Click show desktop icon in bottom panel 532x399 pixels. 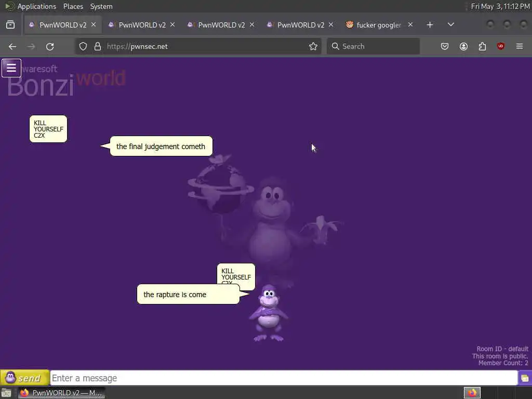point(6,393)
